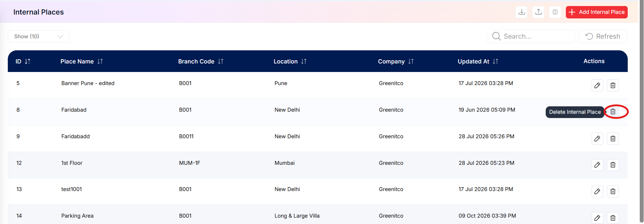Delete the Banner Pune - edited row
The image size is (644, 224).
point(613,85)
